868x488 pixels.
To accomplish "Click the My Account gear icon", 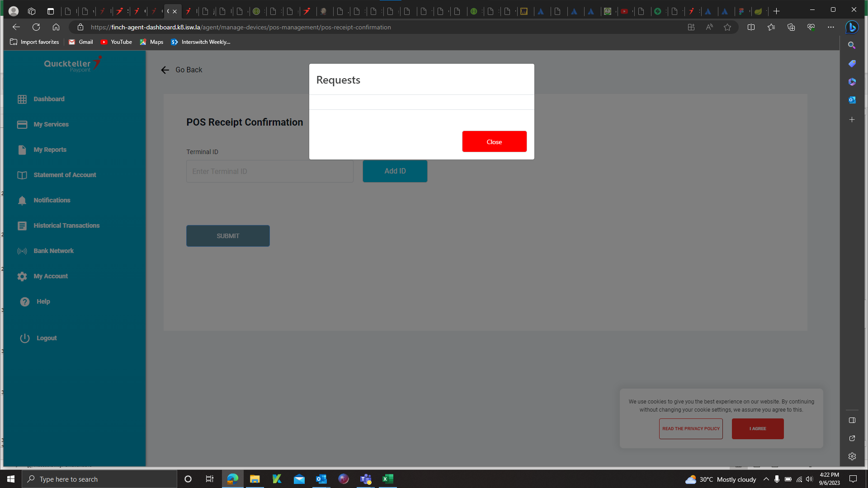I will tap(22, 276).
